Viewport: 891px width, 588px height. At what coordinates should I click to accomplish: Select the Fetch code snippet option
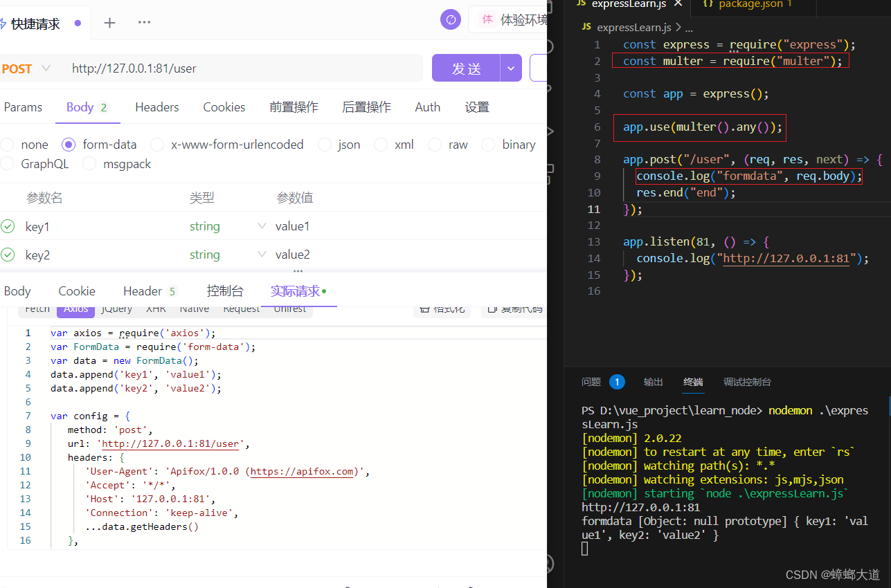point(37,309)
